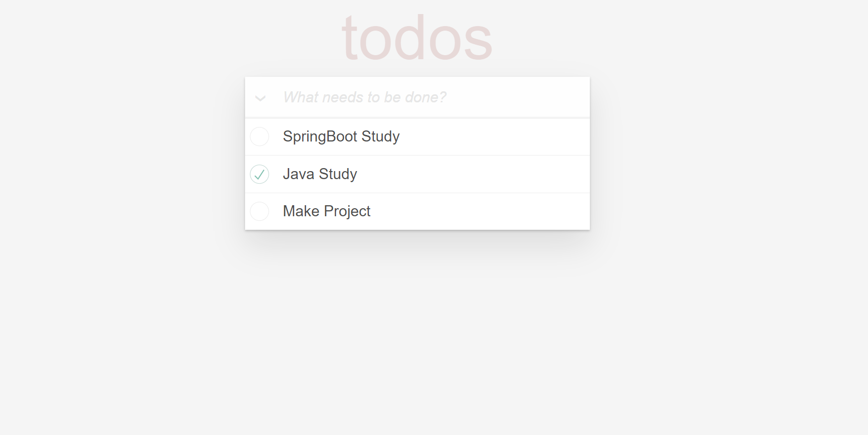Select the Make Project todo label

(x=327, y=211)
